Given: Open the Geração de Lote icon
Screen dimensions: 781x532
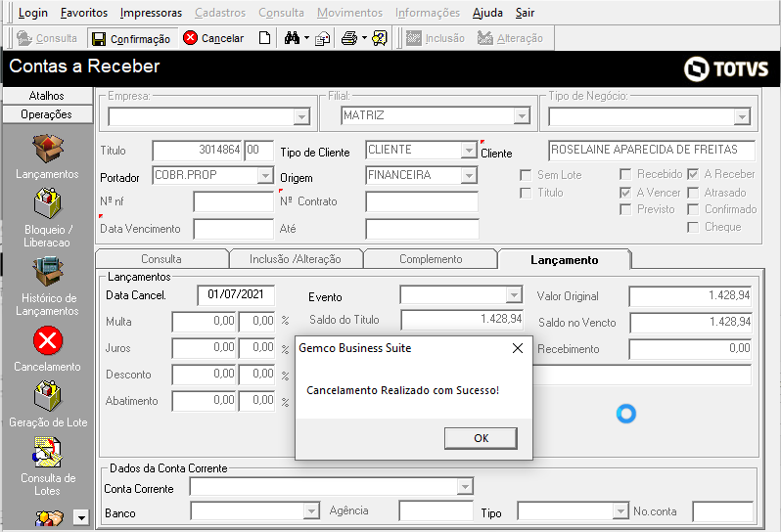Looking at the screenshot, I should coord(48,396).
